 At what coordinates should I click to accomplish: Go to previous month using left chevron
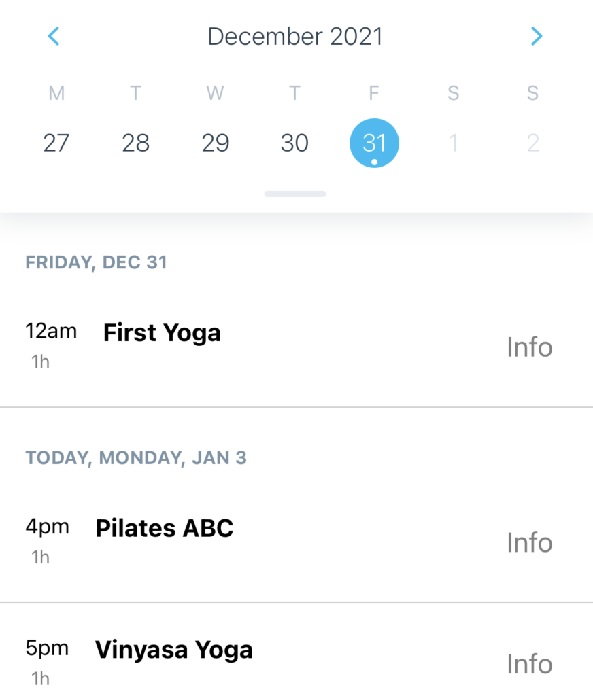click(x=54, y=36)
